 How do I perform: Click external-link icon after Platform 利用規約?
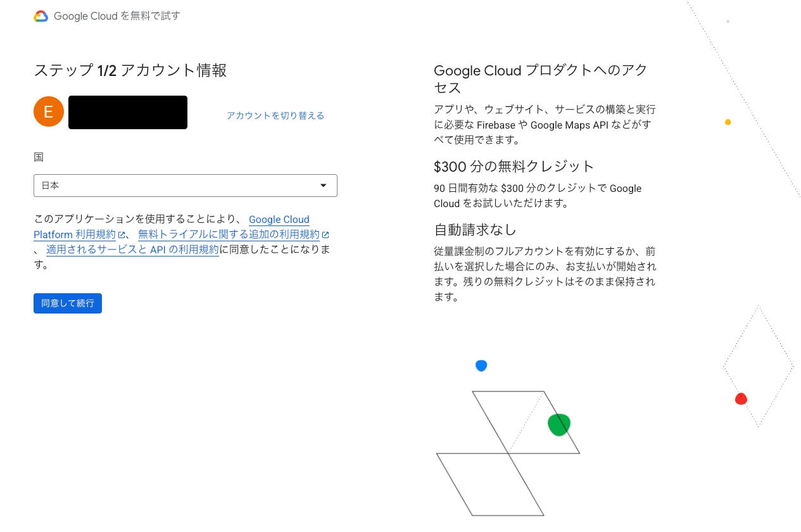(121, 235)
